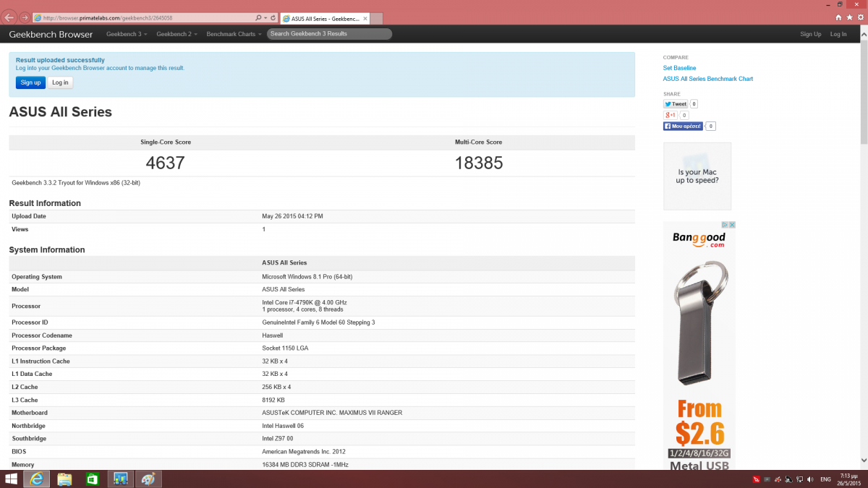Click the red tray icon
The width and height of the screenshot is (868, 488).
pos(757,479)
